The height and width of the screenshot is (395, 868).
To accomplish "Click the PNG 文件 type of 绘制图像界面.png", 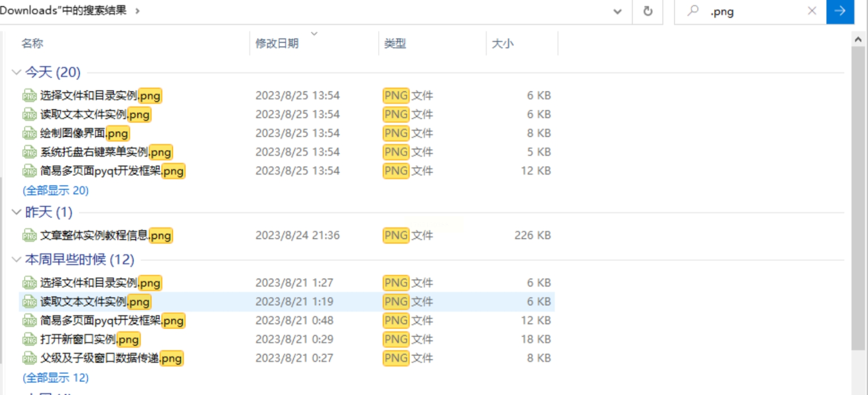I will tap(408, 133).
